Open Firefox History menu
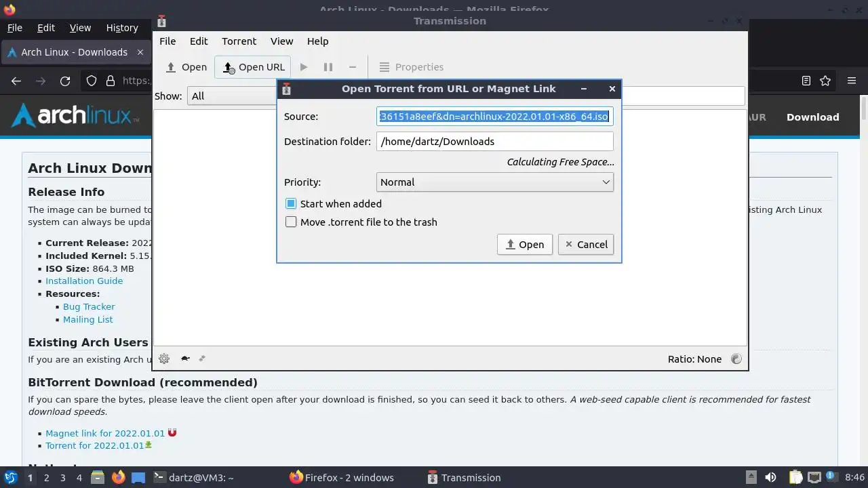868x488 pixels. 122,28
